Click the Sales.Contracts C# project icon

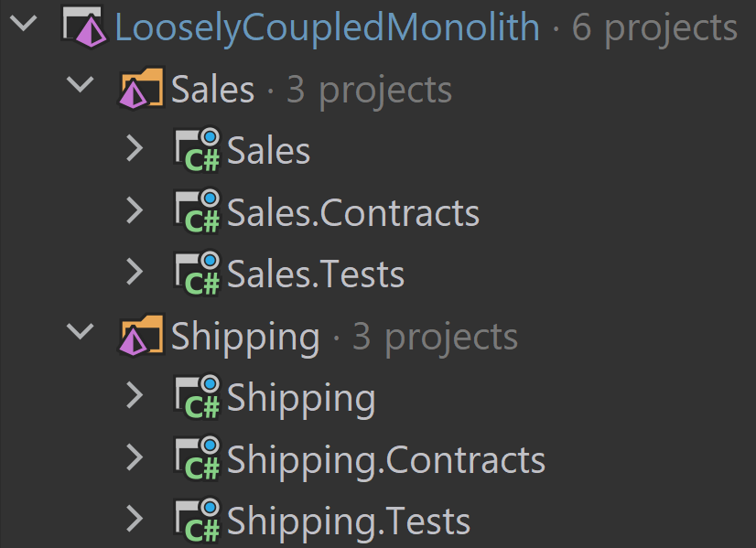click(197, 211)
